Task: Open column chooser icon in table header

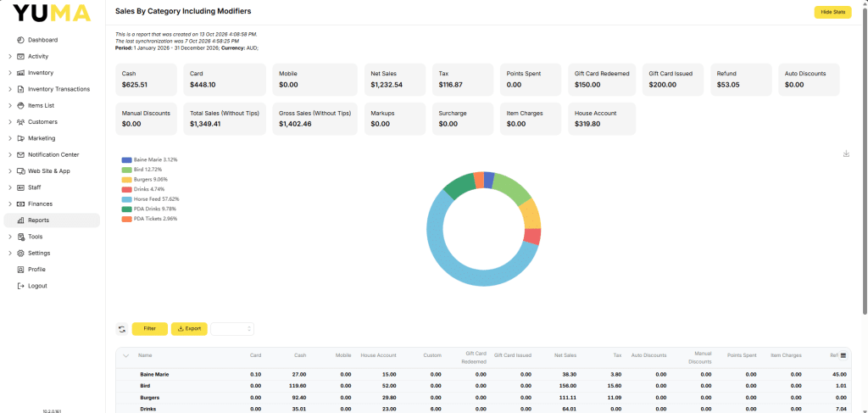Action: (843, 355)
